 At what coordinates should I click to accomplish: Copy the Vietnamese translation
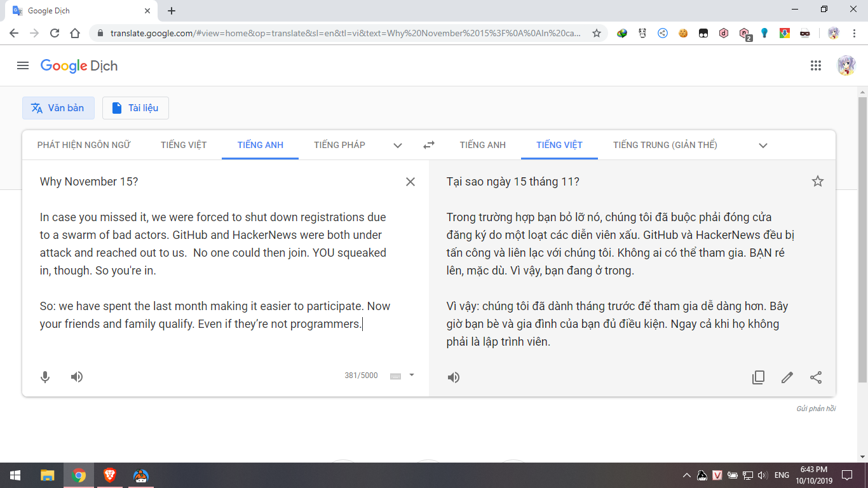pyautogui.click(x=758, y=377)
